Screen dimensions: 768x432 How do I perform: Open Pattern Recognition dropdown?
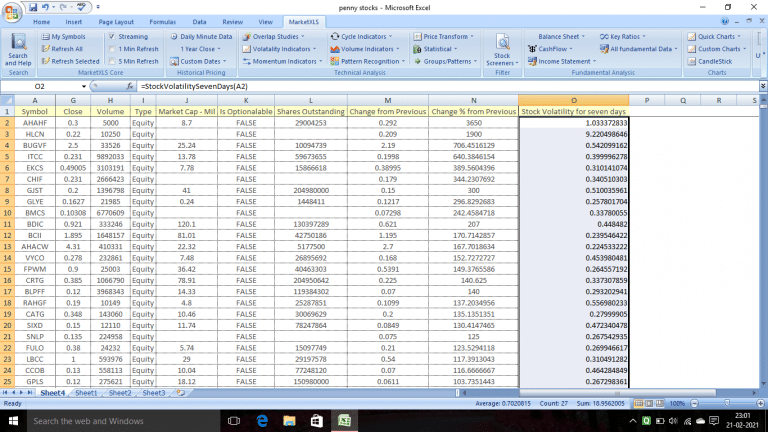coord(368,61)
